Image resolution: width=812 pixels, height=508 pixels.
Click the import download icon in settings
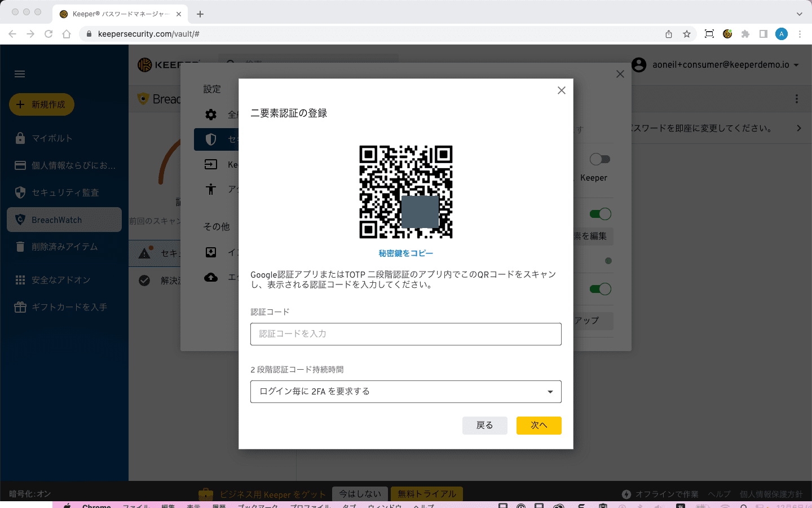click(x=211, y=252)
